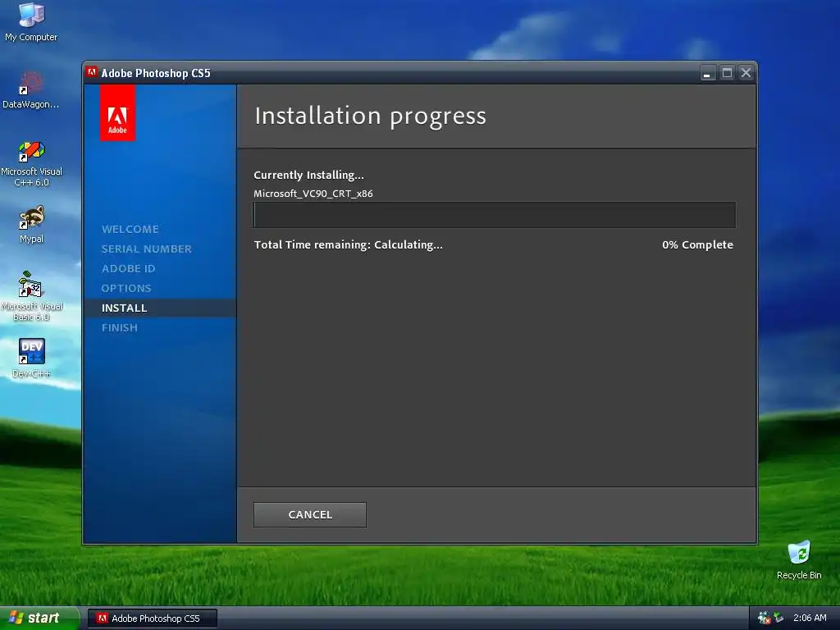Click the network connection tray icon
The width and height of the screenshot is (840, 630).
click(x=778, y=618)
